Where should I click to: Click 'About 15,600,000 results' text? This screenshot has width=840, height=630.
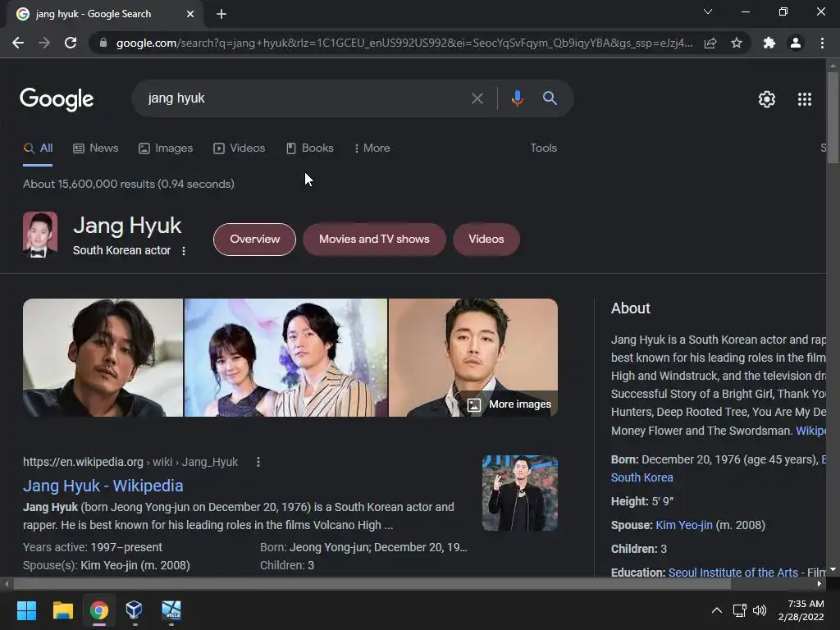tap(89, 184)
